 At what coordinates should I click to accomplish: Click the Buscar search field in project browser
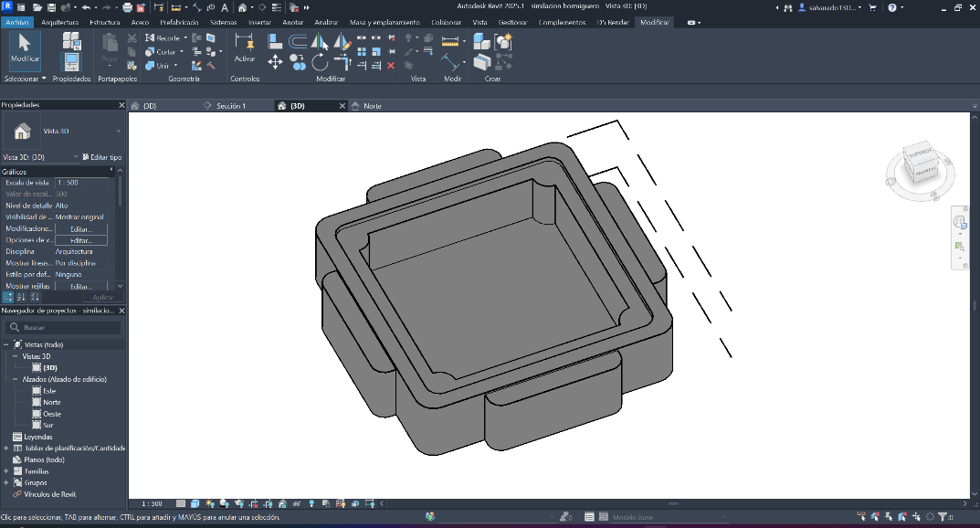coord(55,325)
